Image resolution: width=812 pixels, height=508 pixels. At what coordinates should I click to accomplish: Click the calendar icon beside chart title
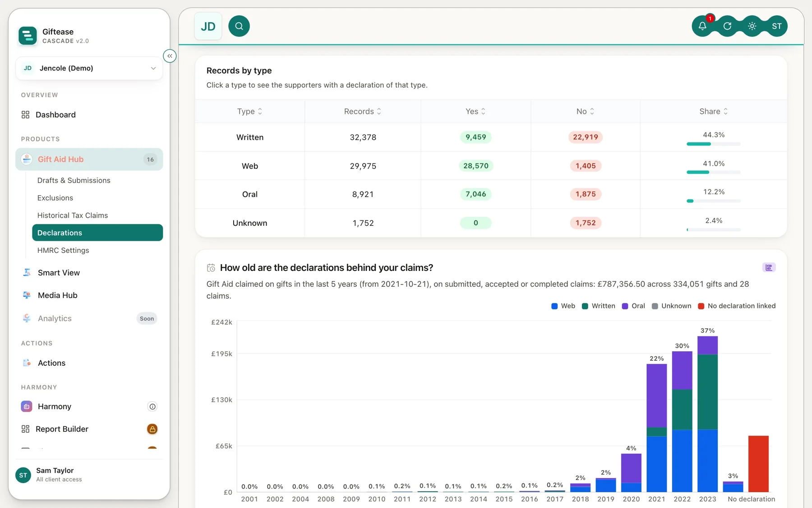point(211,268)
